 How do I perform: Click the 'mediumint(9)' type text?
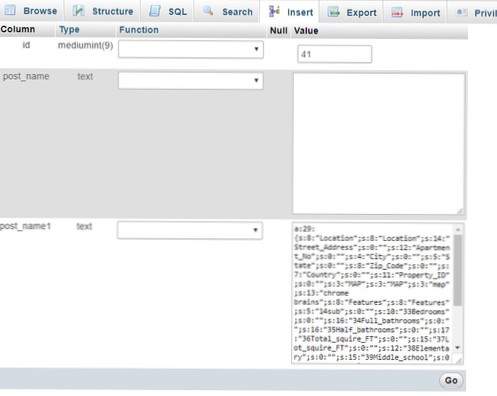85,45
